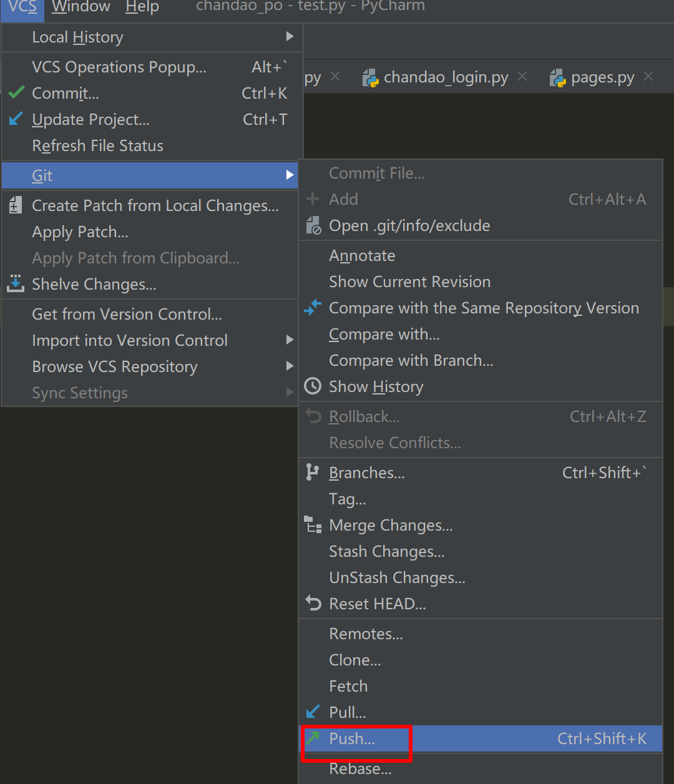Click the blue Pull arrow icon

(313, 712)
